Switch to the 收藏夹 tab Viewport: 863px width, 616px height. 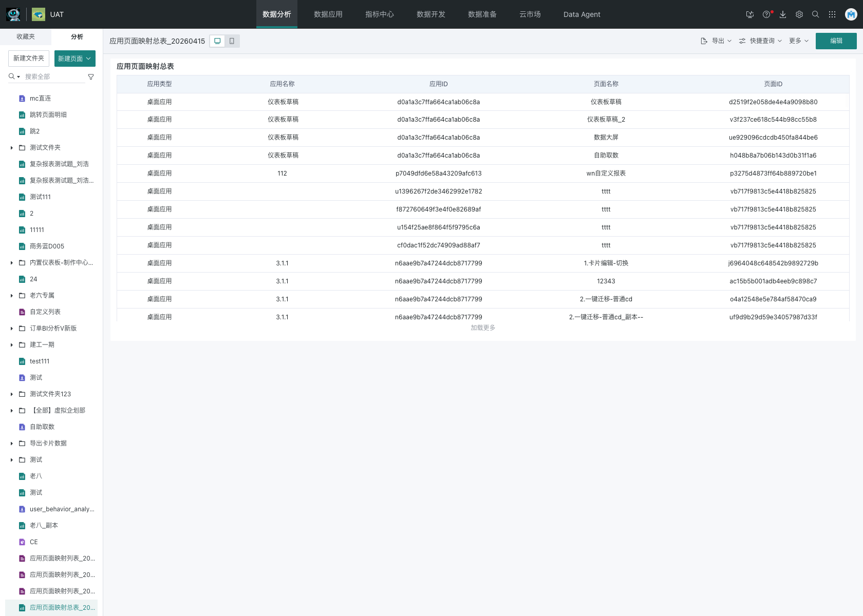click(x=26, y=37)
